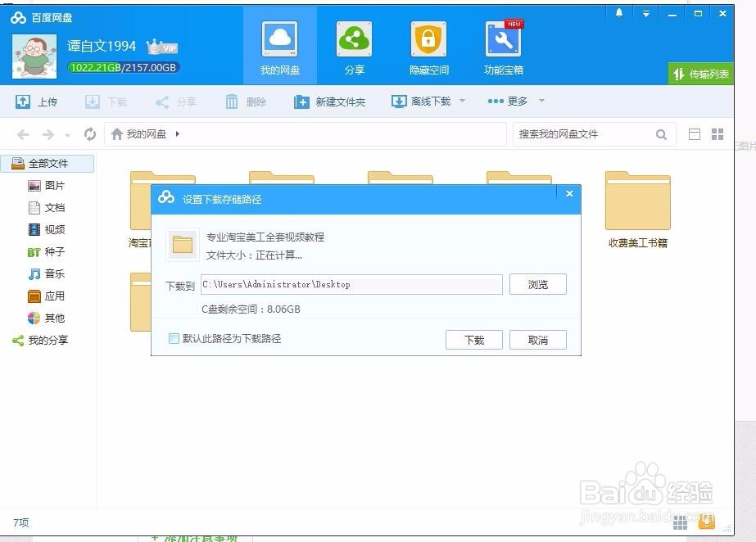The width and height of the screenshot is (756, 542).
Task: Select 其他 category in sidebar
Action: tap(48, 318)
